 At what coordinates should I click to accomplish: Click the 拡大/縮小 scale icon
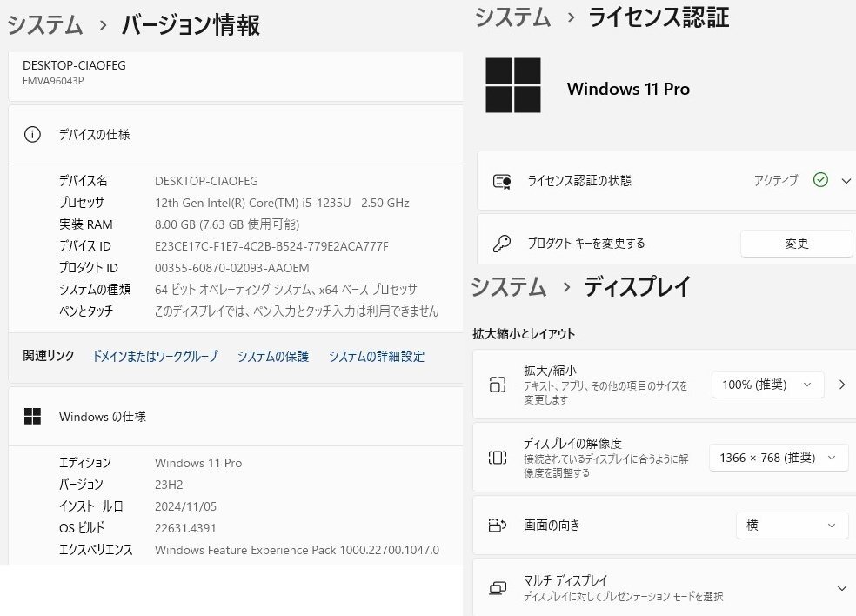498,385
